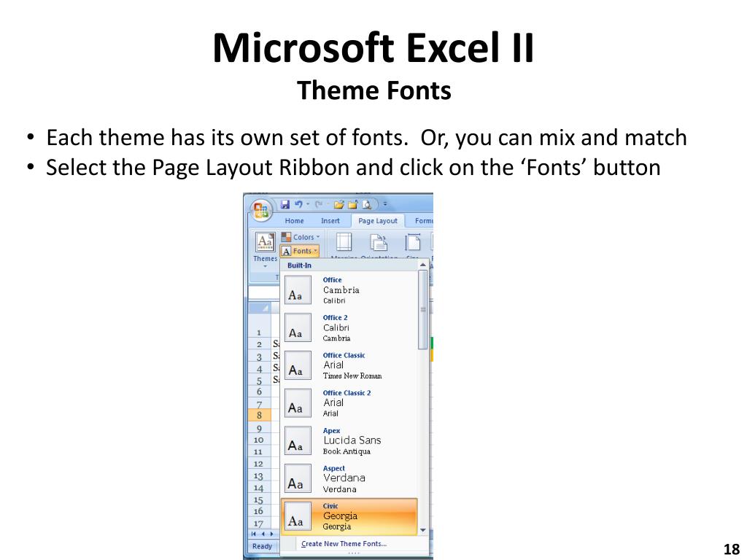
Task: Select the Apex Lucida Sans font set
Action: (x=349, y=441)
